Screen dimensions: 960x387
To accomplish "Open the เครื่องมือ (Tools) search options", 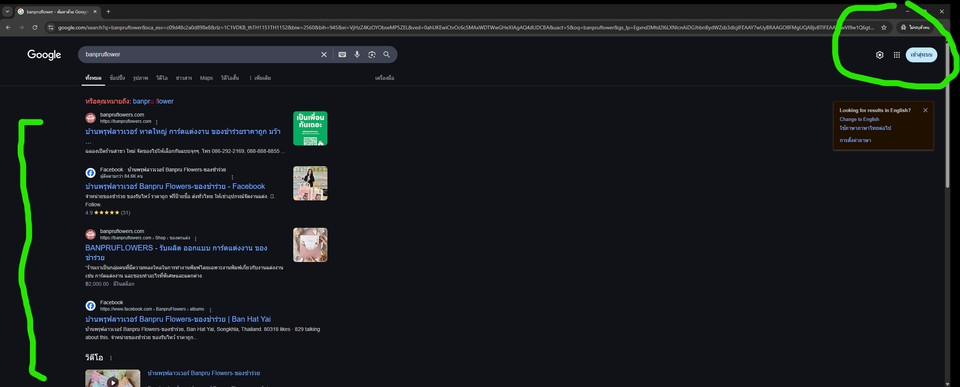I will [x=384, y=78].
